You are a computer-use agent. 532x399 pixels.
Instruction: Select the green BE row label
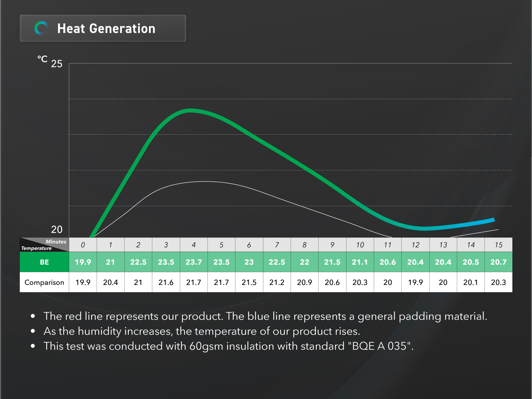[44, 262]
